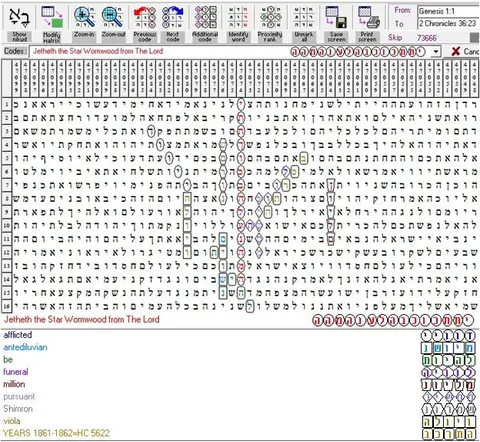The height and width of the screenshot is (442, 480).
Task: Click the Skip value 73666
Action: (427, 38)
